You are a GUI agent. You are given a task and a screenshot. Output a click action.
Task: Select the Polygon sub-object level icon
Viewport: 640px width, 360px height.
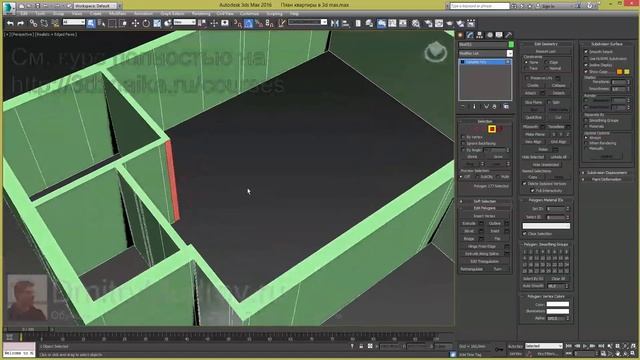point(492,129)
